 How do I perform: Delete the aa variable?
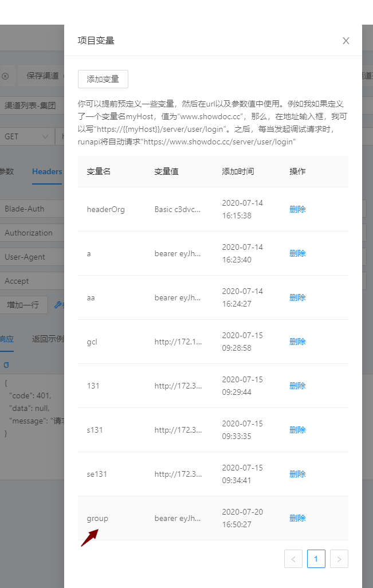pos(297,297)
